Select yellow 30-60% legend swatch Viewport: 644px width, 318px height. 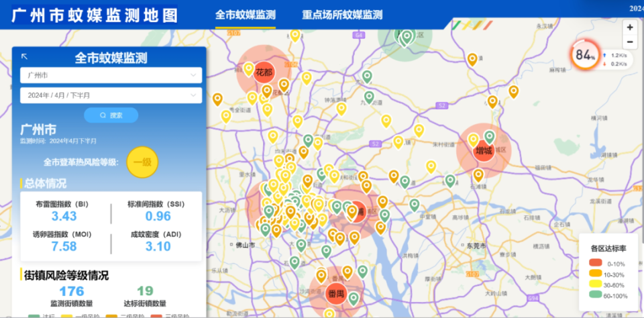(595, 284)
